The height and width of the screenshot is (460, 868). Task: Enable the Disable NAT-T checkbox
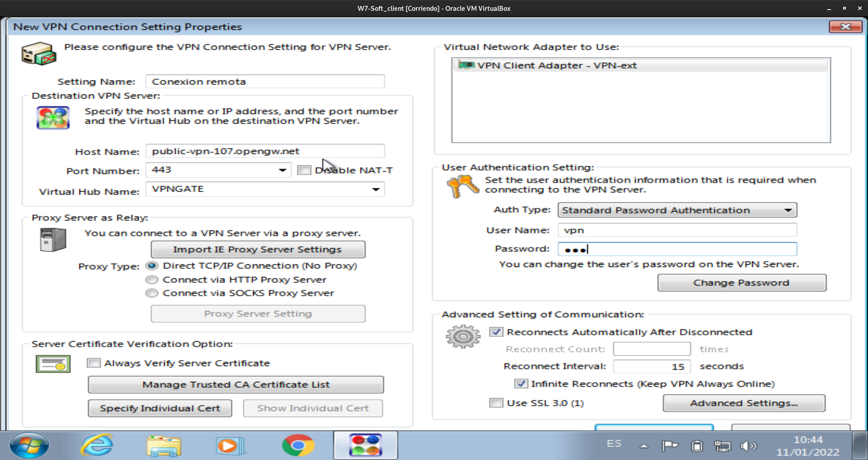304,170
